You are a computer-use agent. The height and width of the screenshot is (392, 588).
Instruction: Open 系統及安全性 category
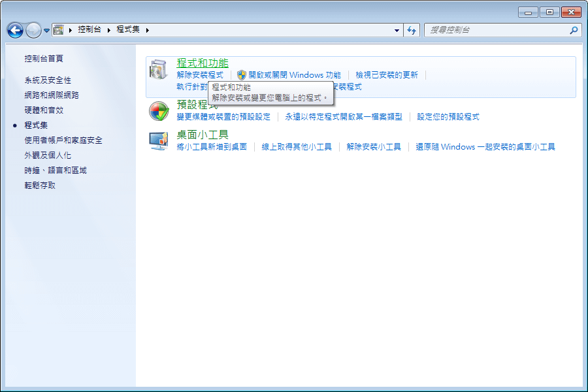point(48,80)
